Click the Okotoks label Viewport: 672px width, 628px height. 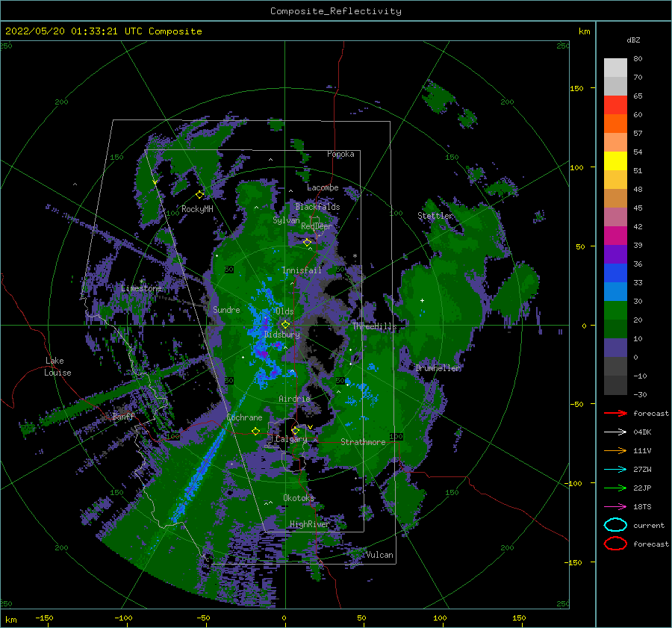(299, 497)
